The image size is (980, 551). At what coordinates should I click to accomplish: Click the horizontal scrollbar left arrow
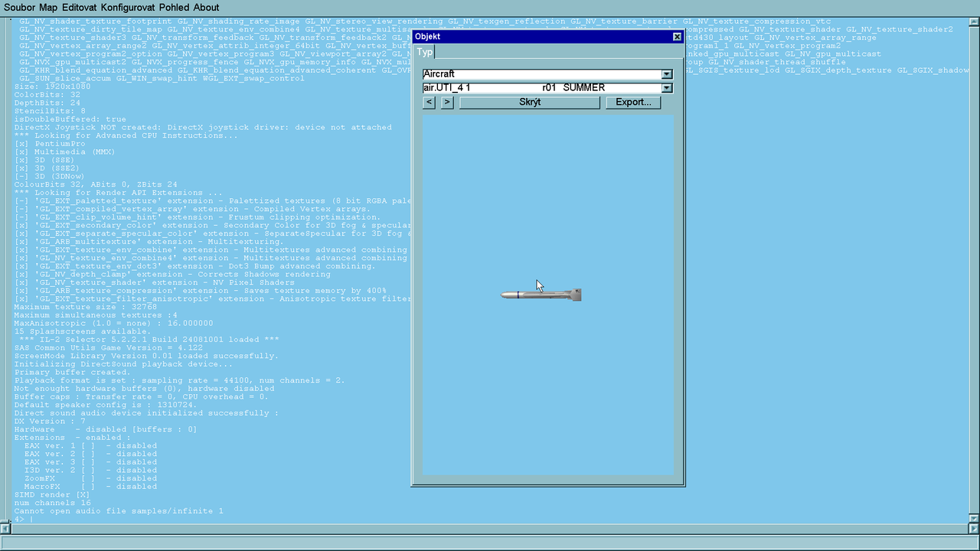5,529
